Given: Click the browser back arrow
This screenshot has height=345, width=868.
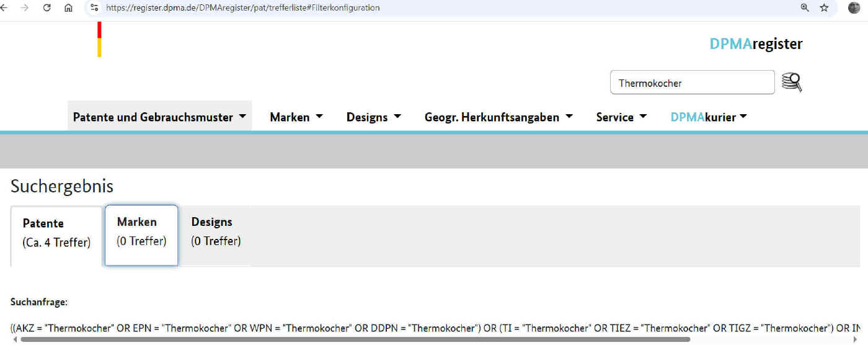Looking at the screenshot, I should [4, 8].
